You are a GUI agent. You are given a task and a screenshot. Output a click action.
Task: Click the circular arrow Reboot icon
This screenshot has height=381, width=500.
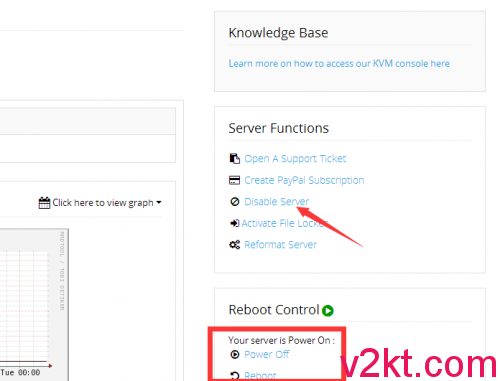235,376
